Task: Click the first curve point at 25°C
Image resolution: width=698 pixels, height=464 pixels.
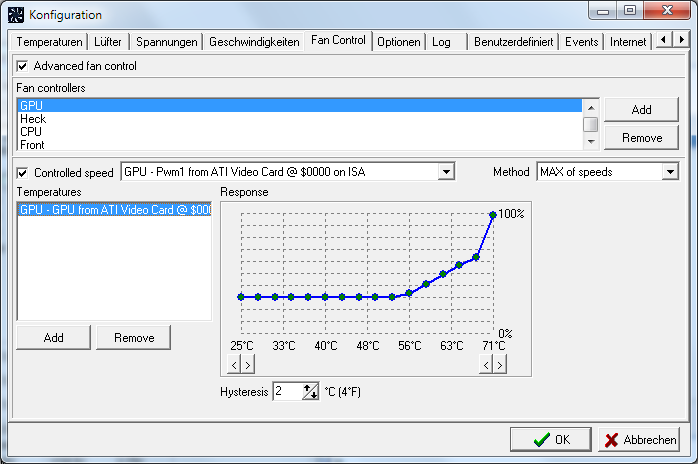Action: pos(241,297)
